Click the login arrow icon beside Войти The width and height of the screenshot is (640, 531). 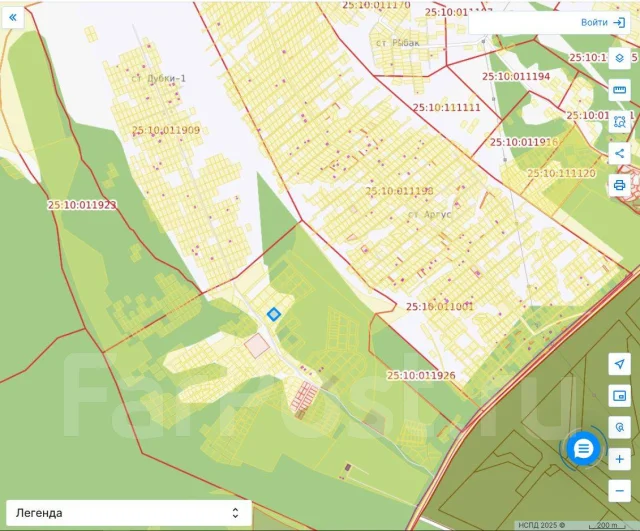(619, 22)
